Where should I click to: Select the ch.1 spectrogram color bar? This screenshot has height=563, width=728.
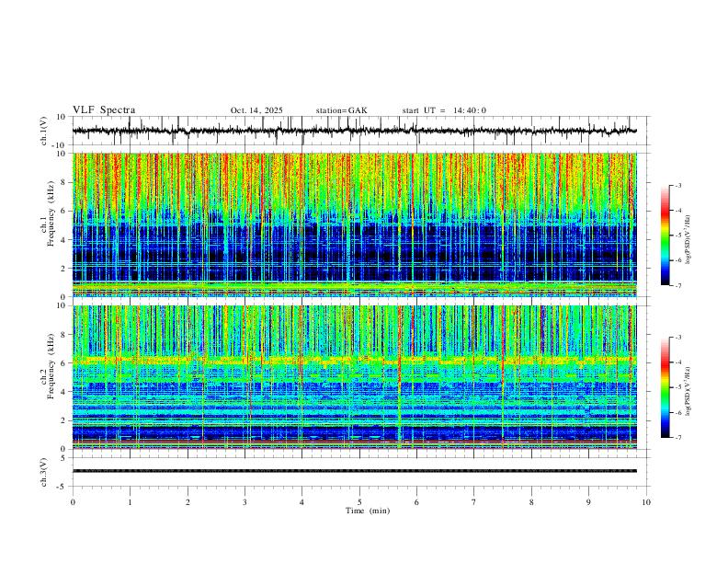[665, 235]
